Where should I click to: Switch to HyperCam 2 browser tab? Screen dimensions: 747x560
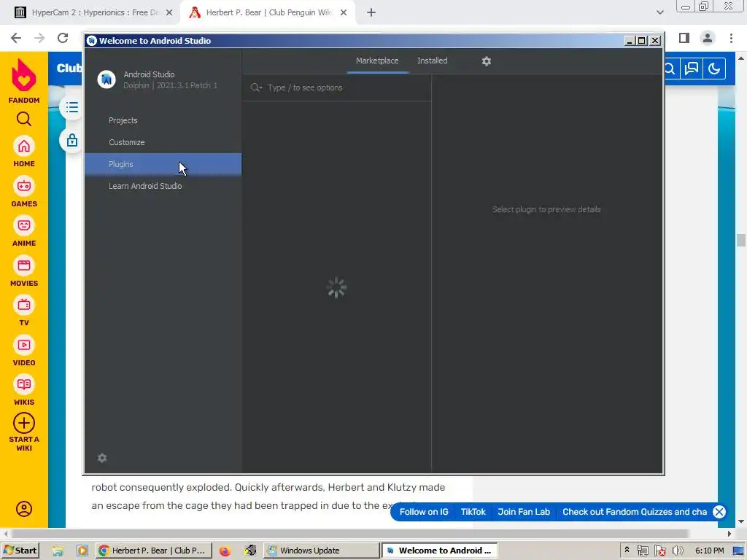tap(93, 13)
